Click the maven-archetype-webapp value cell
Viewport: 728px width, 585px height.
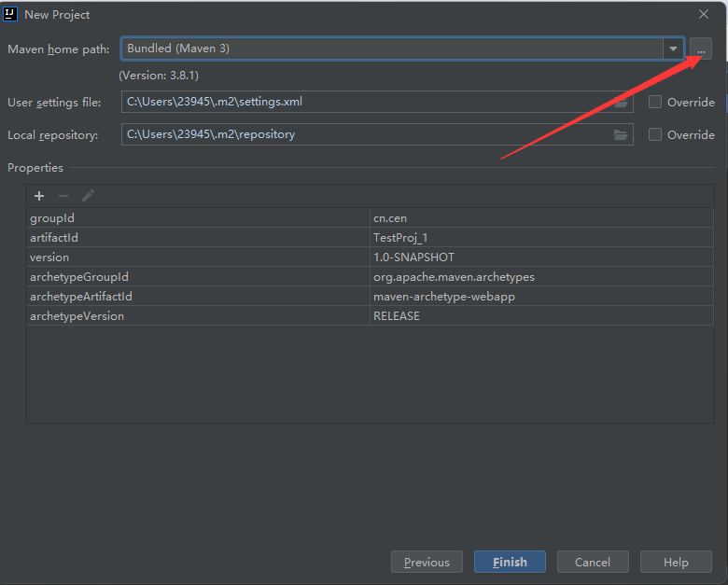[x=541, y=296]
